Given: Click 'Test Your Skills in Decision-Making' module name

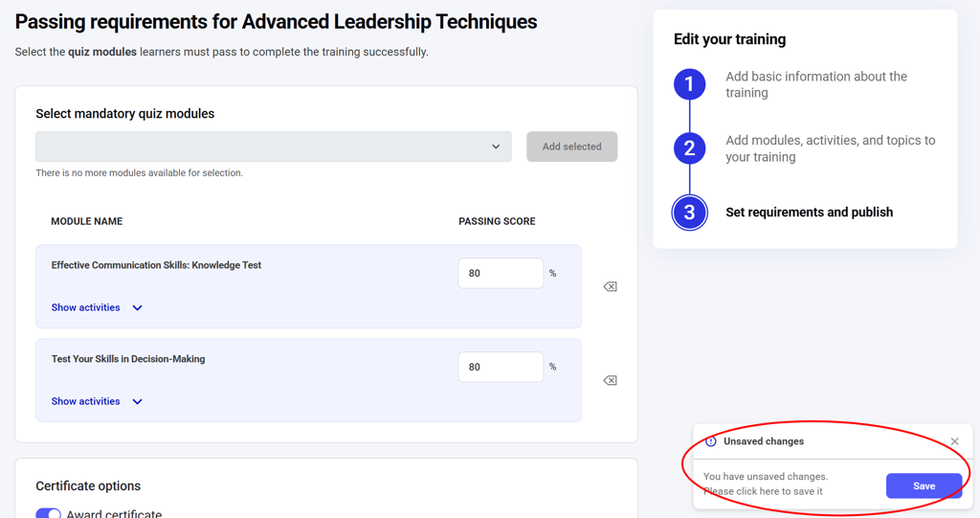Looking at the screenshot, I should click(x=128, y=359).
